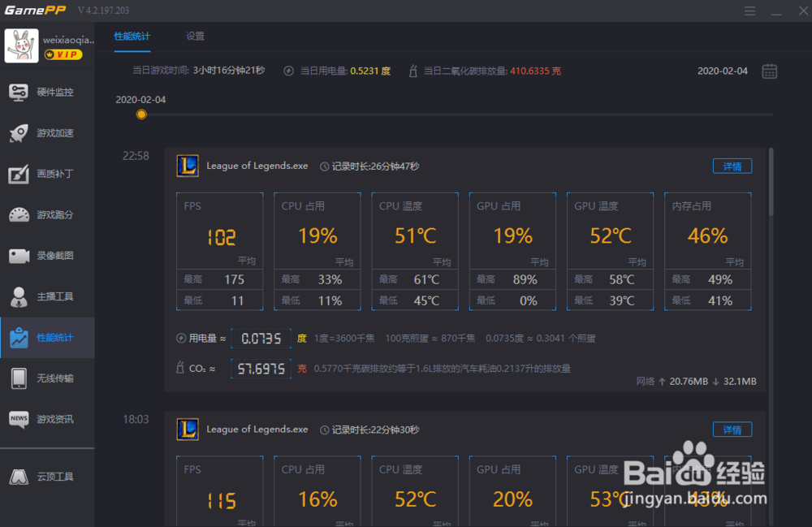Open 游戏加速 rocket icon in sidebar
Viewport: 812px width, 527px height.
coord(19,133)
